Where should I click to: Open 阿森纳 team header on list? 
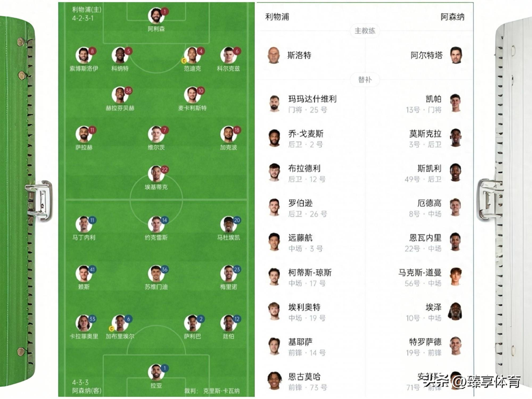452,17
